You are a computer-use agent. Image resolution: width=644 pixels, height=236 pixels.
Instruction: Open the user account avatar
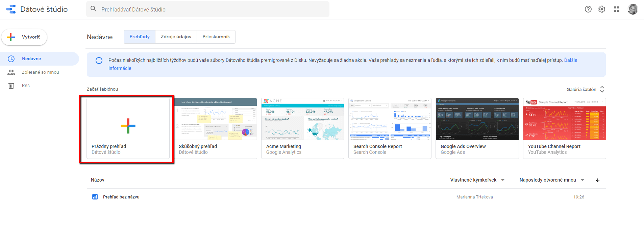coord(633,9)
